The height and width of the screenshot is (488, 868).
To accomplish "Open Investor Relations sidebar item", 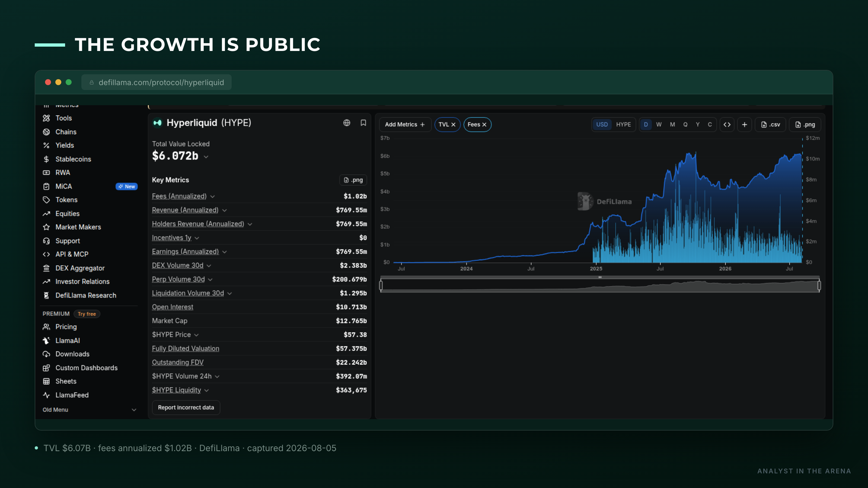I will point(82,282).
